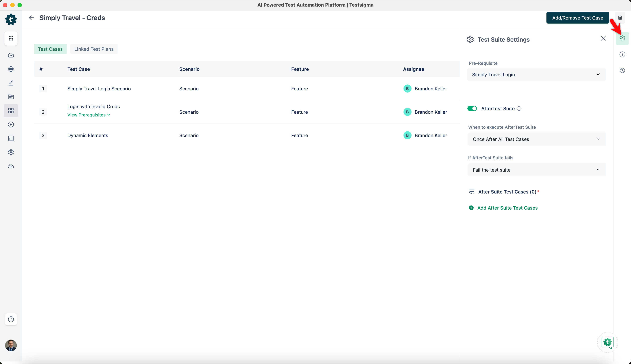Switch to the Linked Test Plans tab
This screenshot has height=364, width=631.
pos(94,49)
